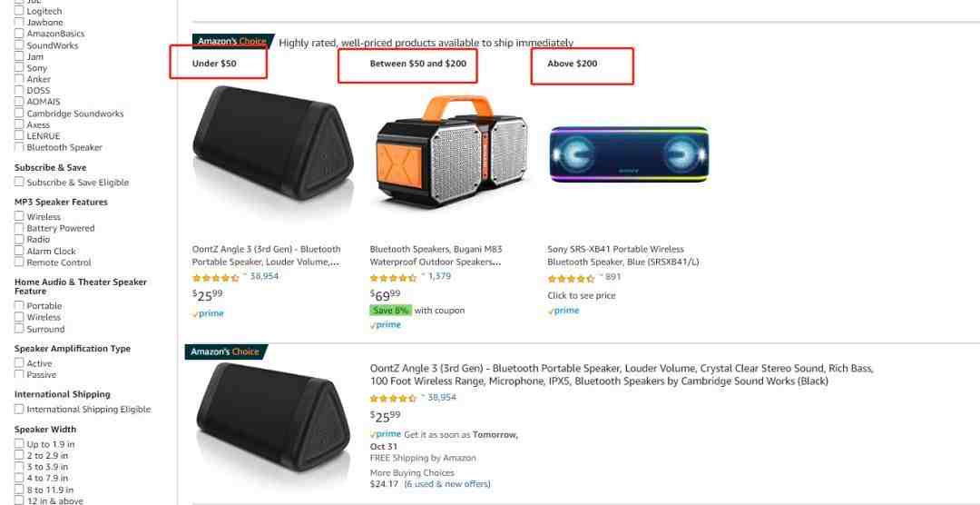Open the 6 used & new offers link
This screenshot has height=505, width=980.
point(447,484)
